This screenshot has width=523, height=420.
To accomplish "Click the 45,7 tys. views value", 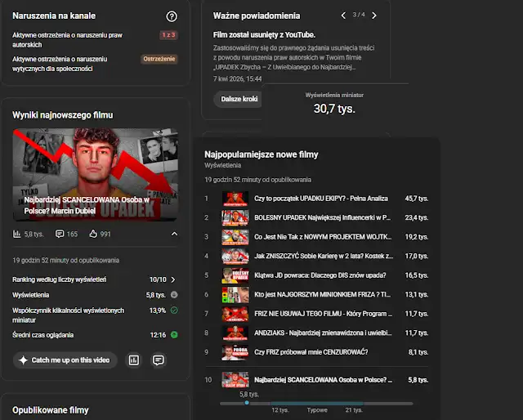I will coord(417,199).
